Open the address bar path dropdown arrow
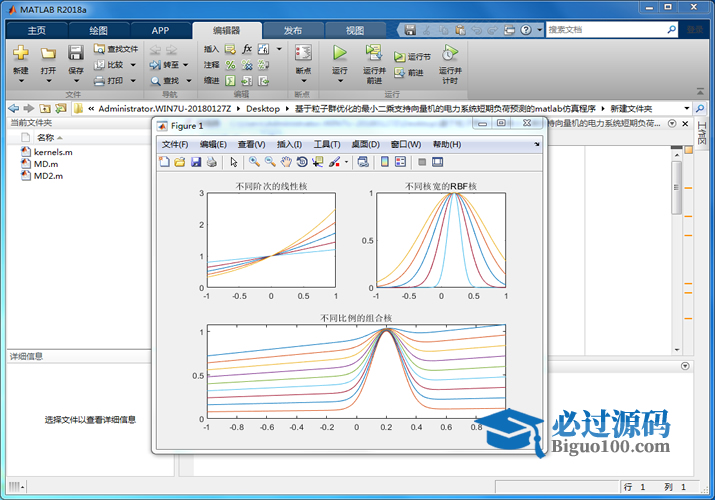The image size is (715, 500). pyautogui.click(x=687, y=108)
